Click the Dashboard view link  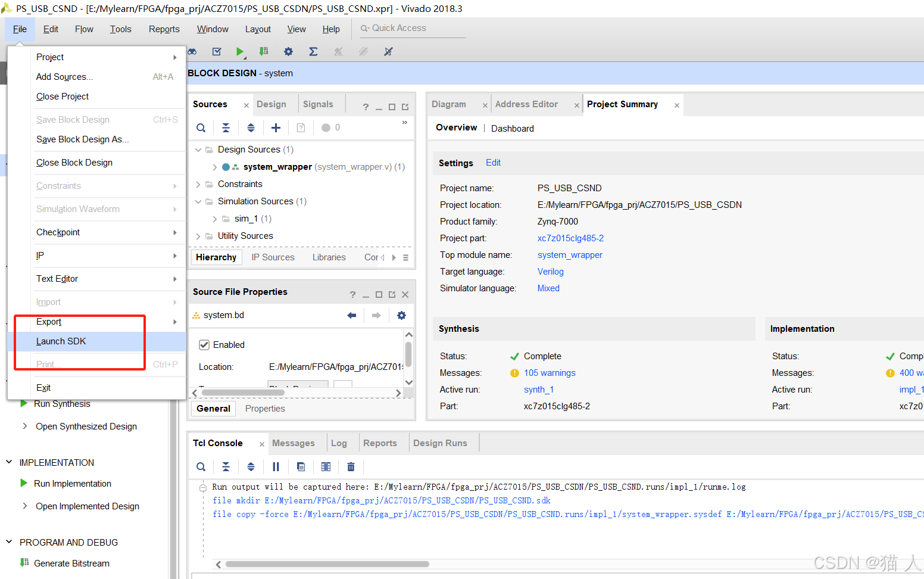[512, 129]
